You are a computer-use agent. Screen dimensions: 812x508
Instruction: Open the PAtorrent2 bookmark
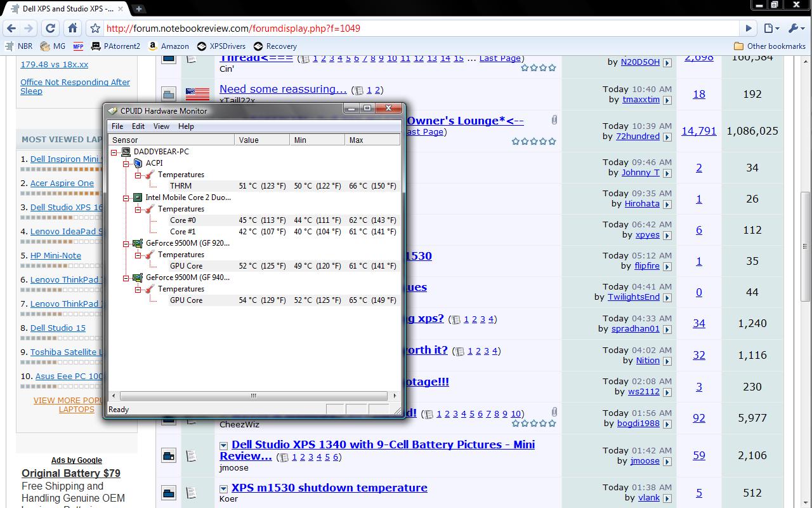click(x=115, y=46)
